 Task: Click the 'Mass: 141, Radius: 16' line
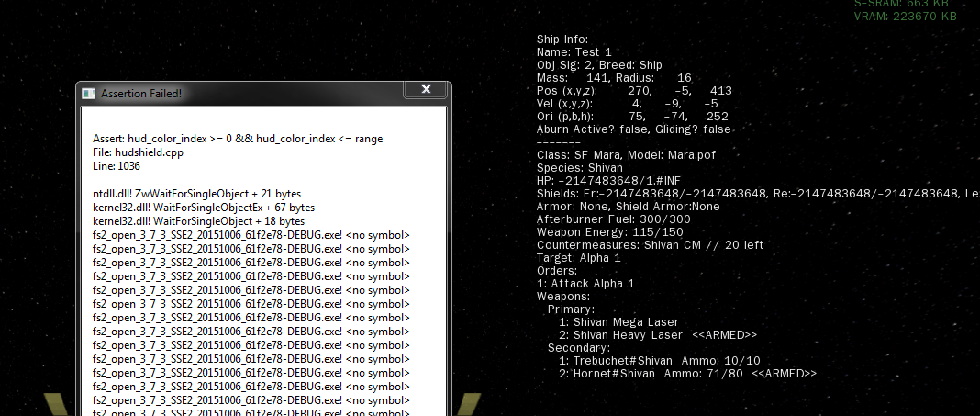[615, 78]
